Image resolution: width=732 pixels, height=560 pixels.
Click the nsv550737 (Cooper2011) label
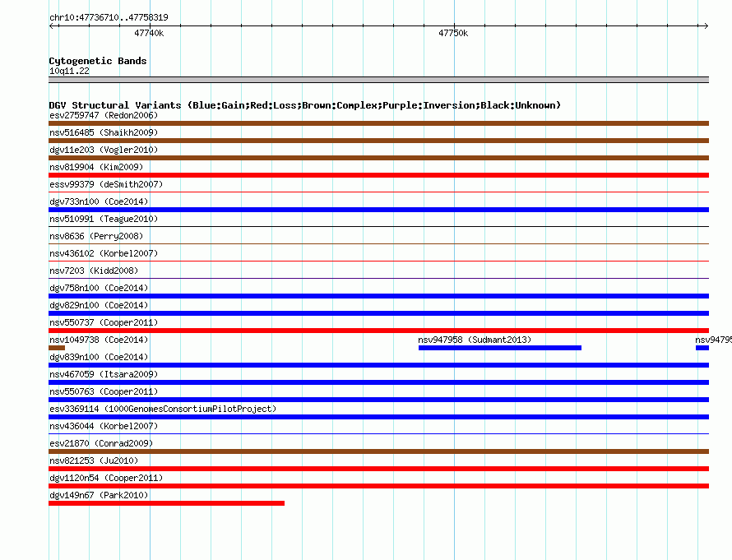tap(104, 322)
